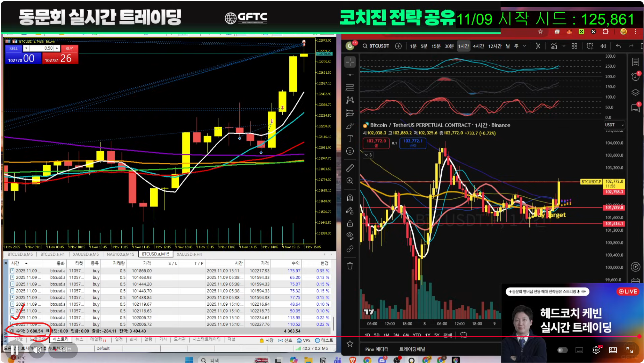Open the Pine 에디터 panel

point(377,349)
